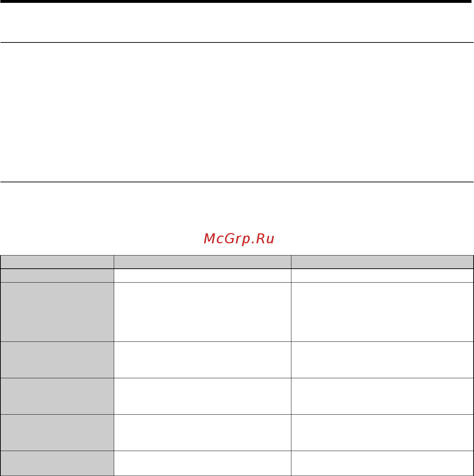Select the rightmost gray header cell of the table

[382, 262]
